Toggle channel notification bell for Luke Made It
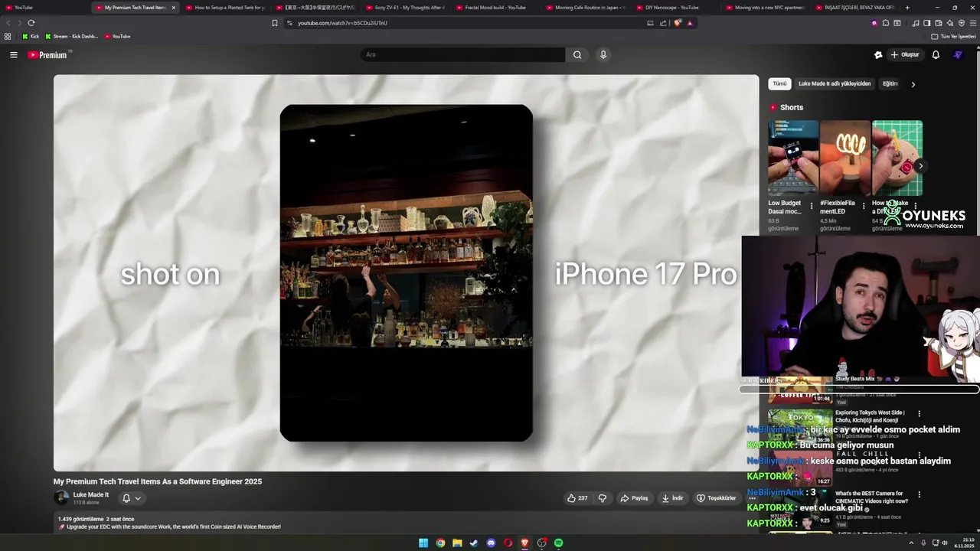Viewport: 980px width, 551px height. [126, 498]
